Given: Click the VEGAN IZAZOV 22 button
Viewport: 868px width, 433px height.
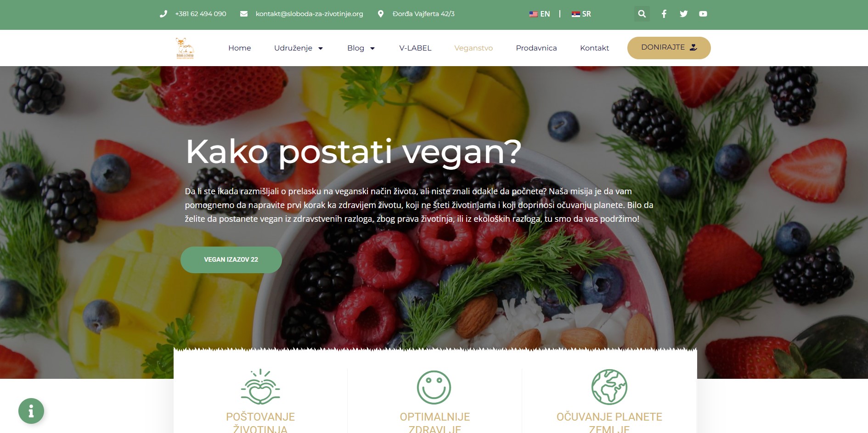Looking at the screenshot, I should [231, 260].
